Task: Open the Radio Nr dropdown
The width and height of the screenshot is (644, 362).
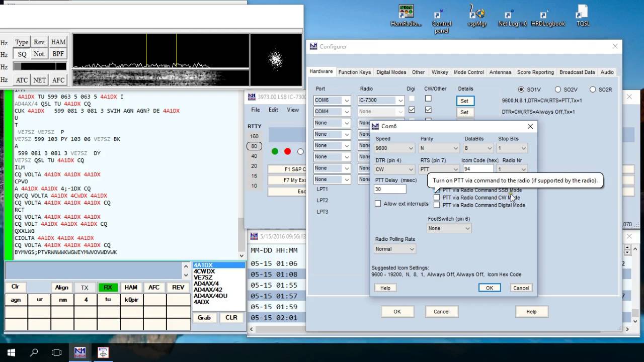Action: click(512, 169)
